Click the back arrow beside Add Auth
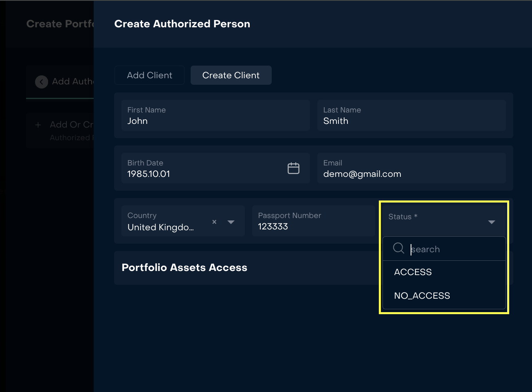The height and width of the screenshot is (392, 532). coord(42,82)
